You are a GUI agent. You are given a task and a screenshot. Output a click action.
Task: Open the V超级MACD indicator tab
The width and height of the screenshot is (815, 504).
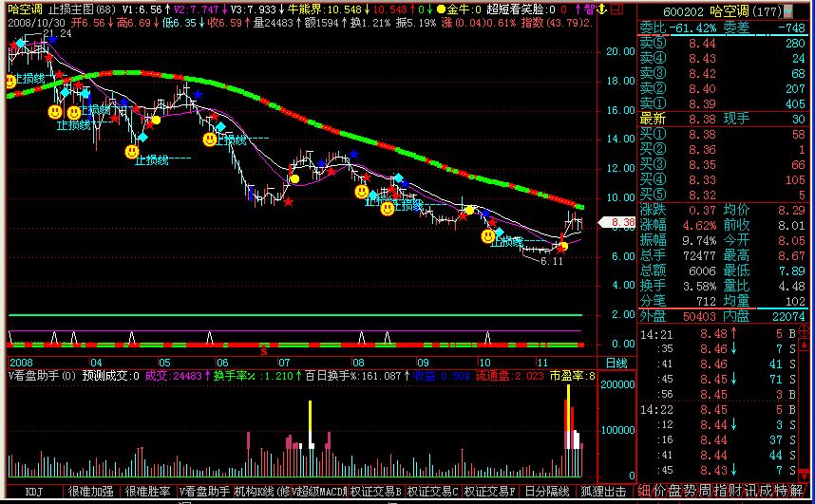point(318,491)
